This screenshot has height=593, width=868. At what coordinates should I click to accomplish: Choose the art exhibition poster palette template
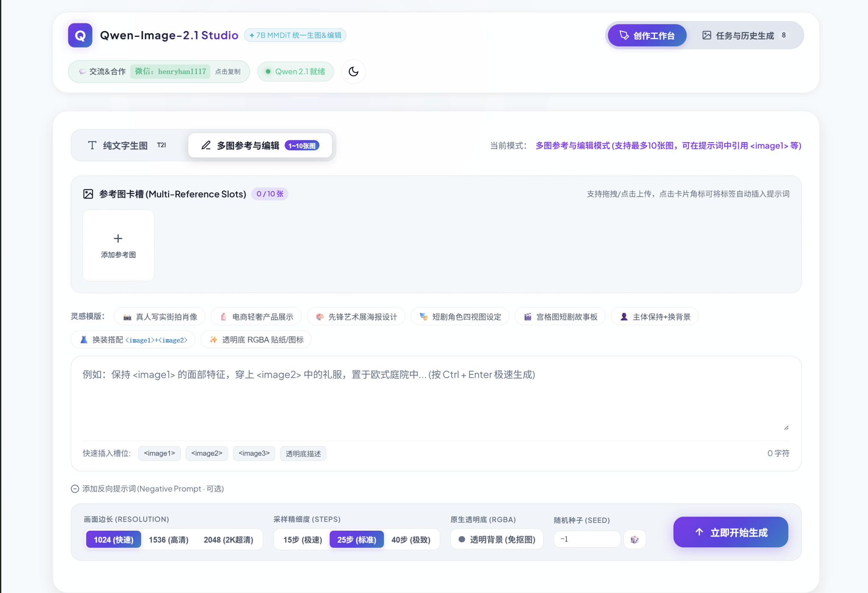pyautogui.click(x=356, y=317)
